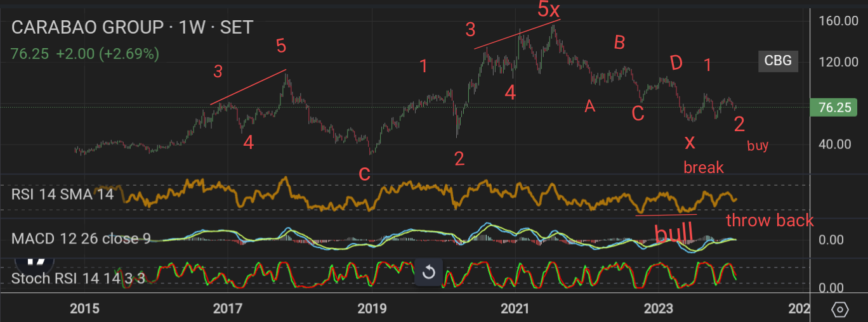The height and width of the screenshot is (322, 868).
Task: Click the reset chart view arrow button
Action: (x=428, y=273)
